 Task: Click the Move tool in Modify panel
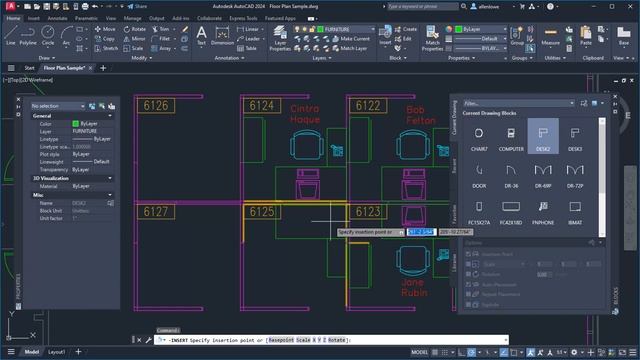click(105, 29)
